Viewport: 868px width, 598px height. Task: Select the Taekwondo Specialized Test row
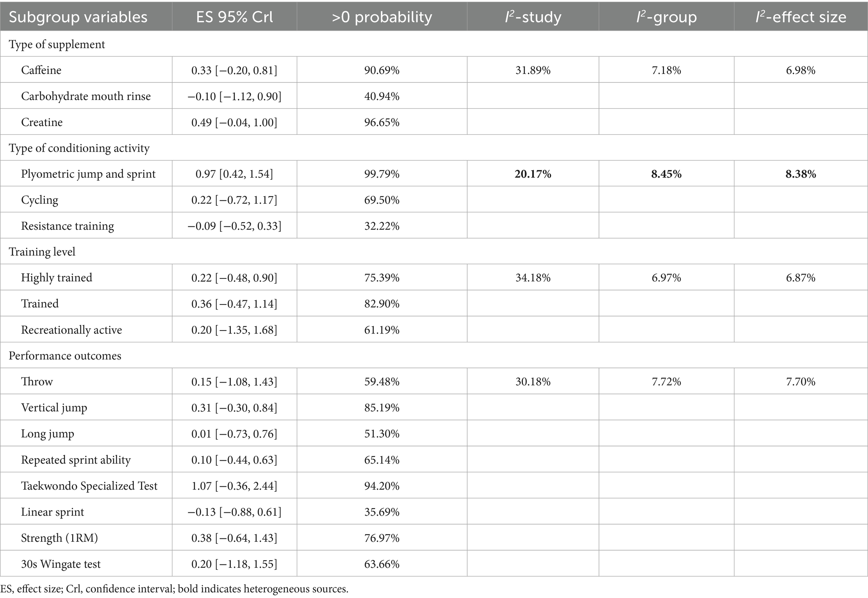tap(434, 486)
